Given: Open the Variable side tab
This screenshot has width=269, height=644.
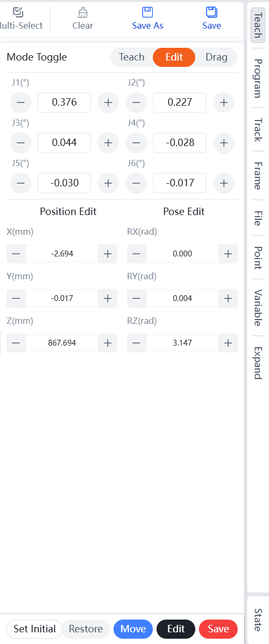Looking at the screenshot, I should 258,308.
